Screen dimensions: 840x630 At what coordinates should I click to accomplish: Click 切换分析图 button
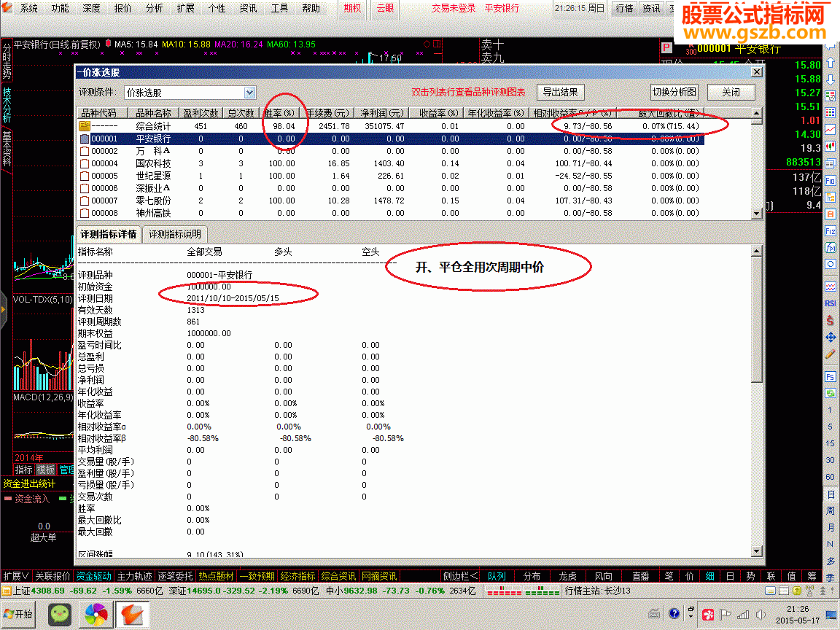pyautogui.click(x=674, y=92)
